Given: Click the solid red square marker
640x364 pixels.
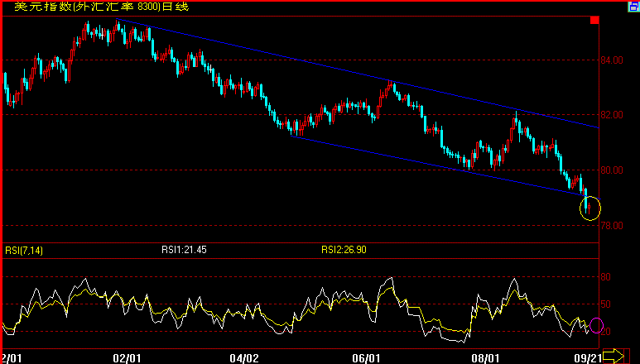Looking at the screenshot, I should [594, 20].
